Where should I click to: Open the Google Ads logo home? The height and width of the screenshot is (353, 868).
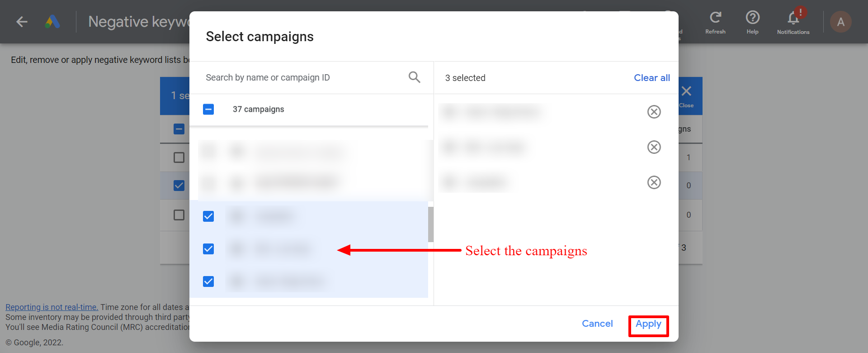pos(52,22)
